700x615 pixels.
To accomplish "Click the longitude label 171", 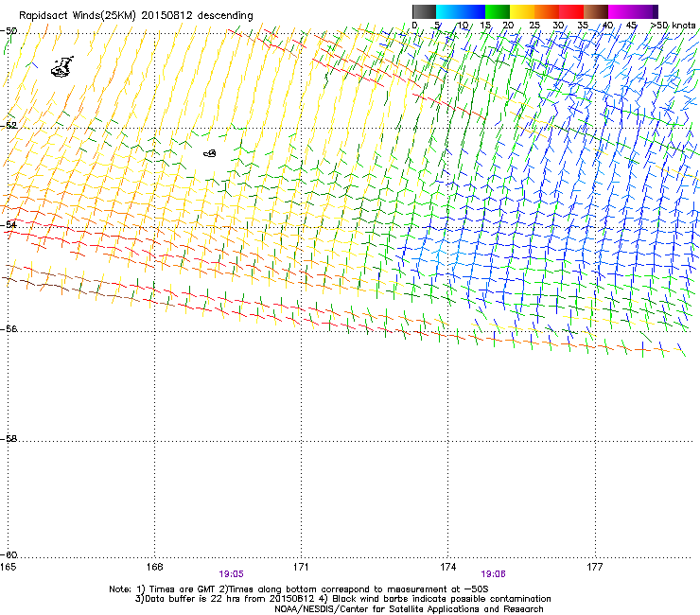I will [x=301, y=567].
